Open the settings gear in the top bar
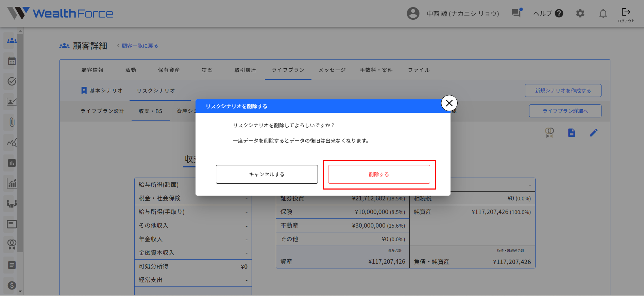The height and width of the screenshot is (296, 644). pyautogui.click(x=580, y=13)
